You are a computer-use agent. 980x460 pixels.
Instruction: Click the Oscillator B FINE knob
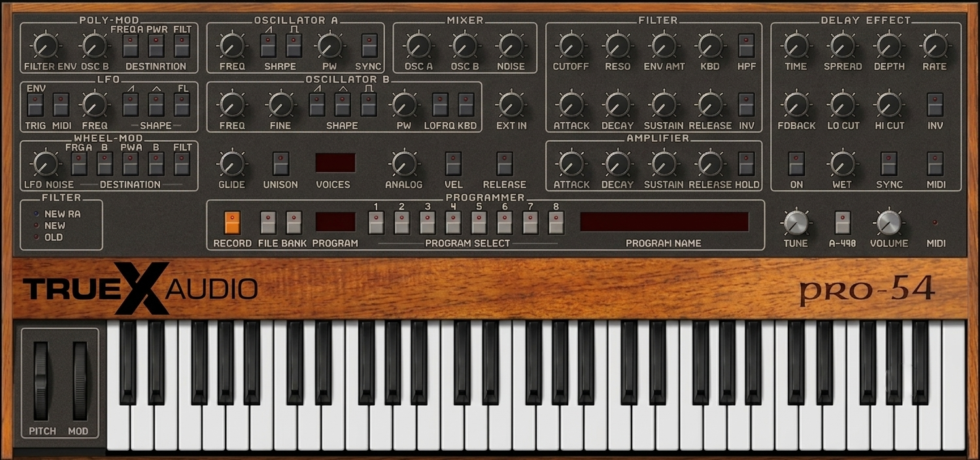[280, 105]
